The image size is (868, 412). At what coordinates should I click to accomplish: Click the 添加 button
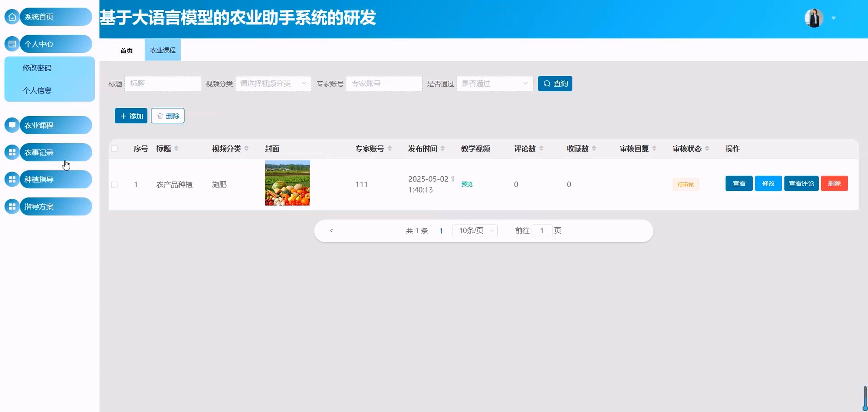click(131, 116)
